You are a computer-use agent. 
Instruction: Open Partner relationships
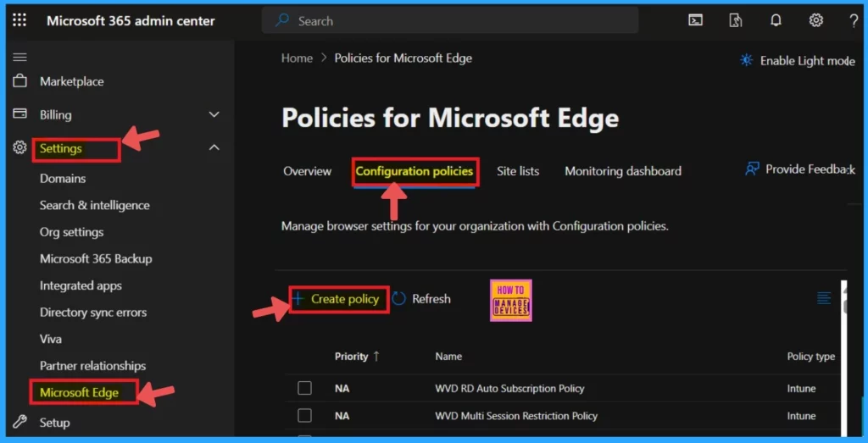coord(92,366)
